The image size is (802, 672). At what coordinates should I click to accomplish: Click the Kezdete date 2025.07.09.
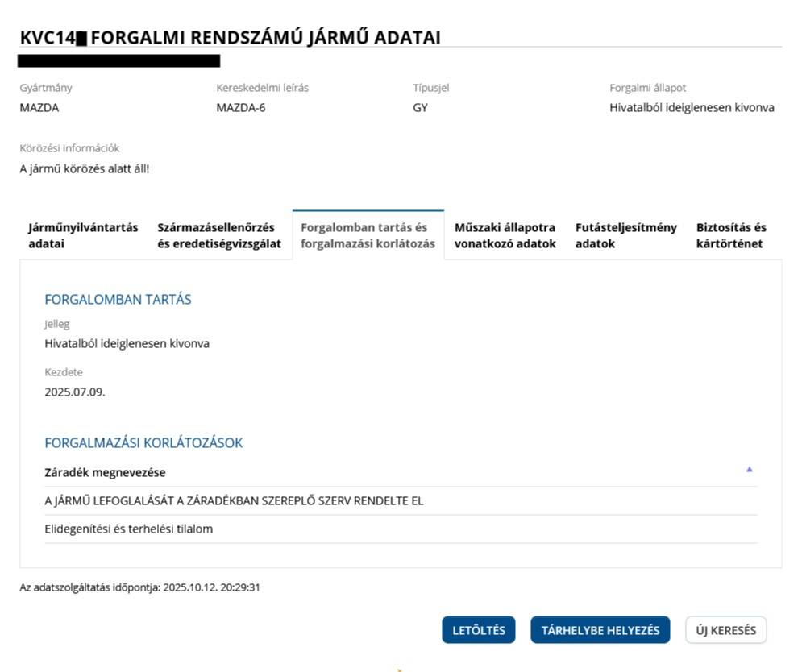pos(75,392)
